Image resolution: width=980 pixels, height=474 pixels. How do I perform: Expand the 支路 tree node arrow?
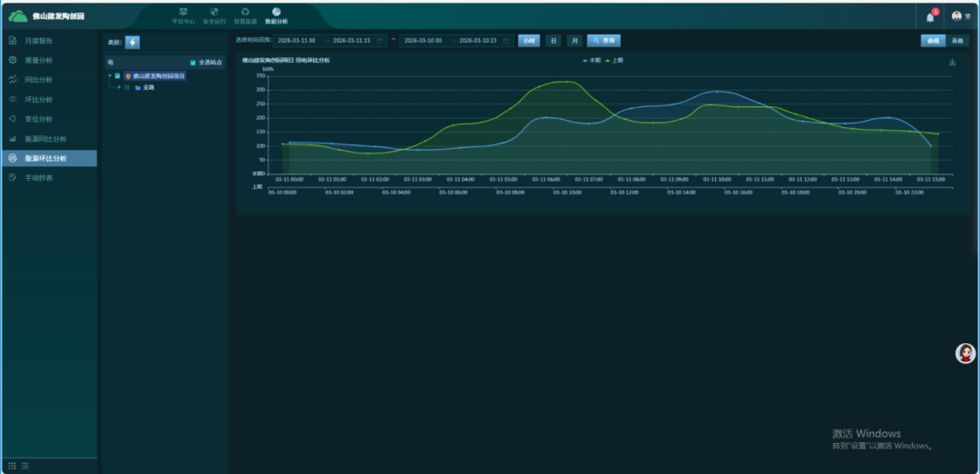click(119, 87)
